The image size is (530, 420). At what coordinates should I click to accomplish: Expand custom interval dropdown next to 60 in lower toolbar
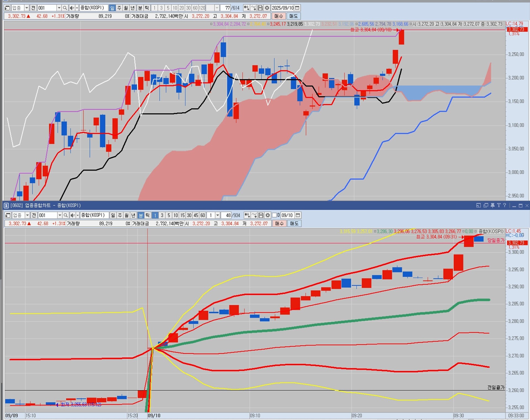tap(218, 215)
